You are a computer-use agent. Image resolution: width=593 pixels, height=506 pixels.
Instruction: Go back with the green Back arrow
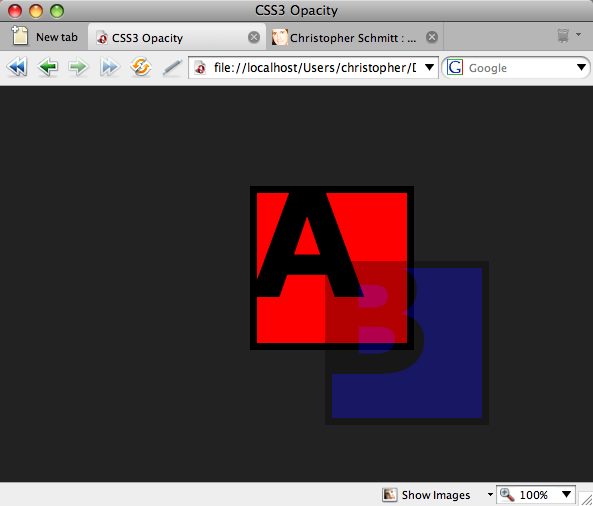[x=48, y=67]
